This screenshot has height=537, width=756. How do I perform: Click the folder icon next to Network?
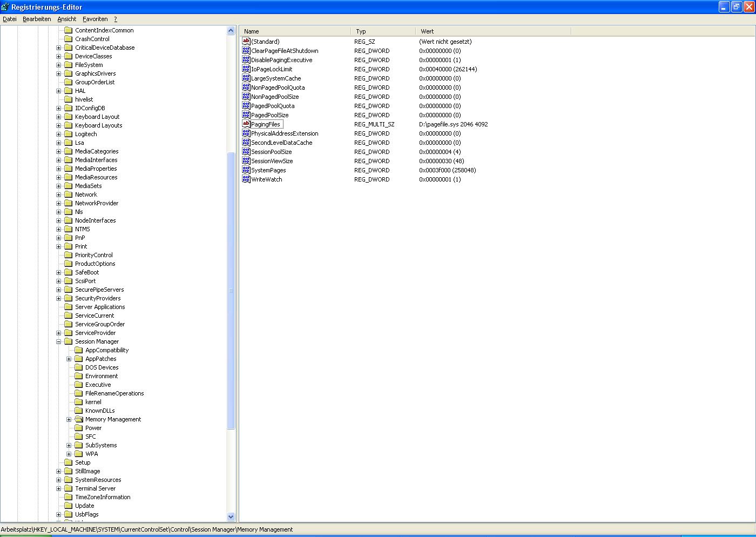pos(69,194)
